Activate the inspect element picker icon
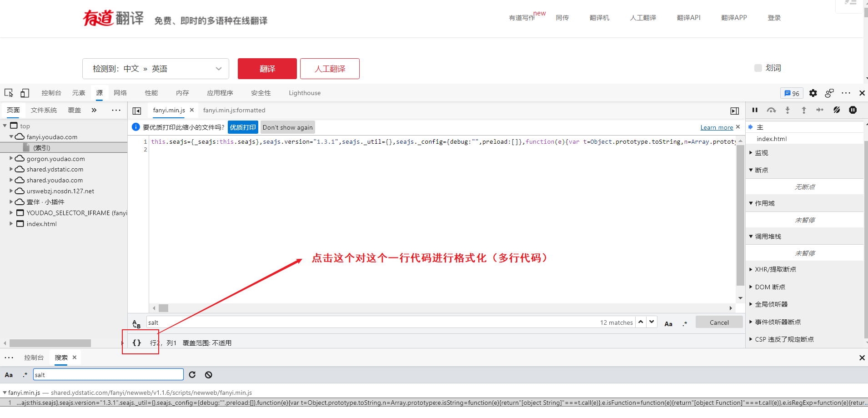The width and height of the screenshot is (868, 418). (x=9, y=93)
